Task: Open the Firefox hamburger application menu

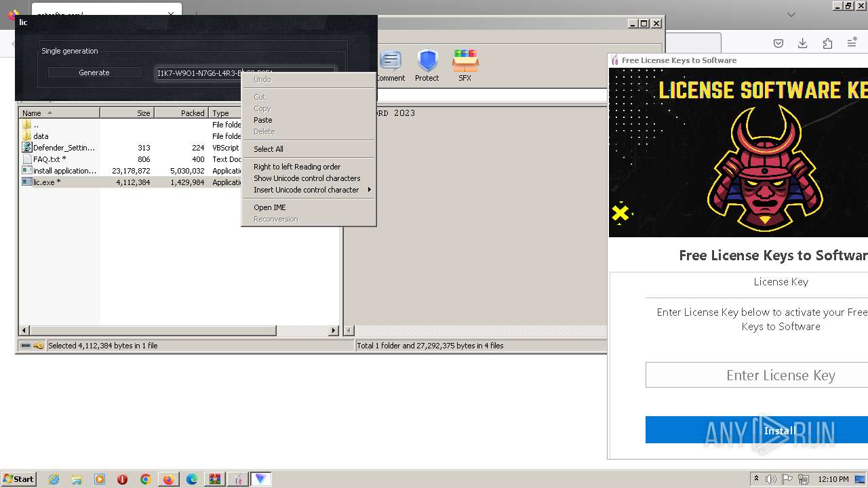Action: [x=852, y=43]
